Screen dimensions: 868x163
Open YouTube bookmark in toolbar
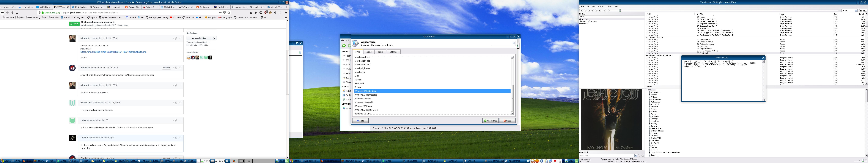click(175, 17)
